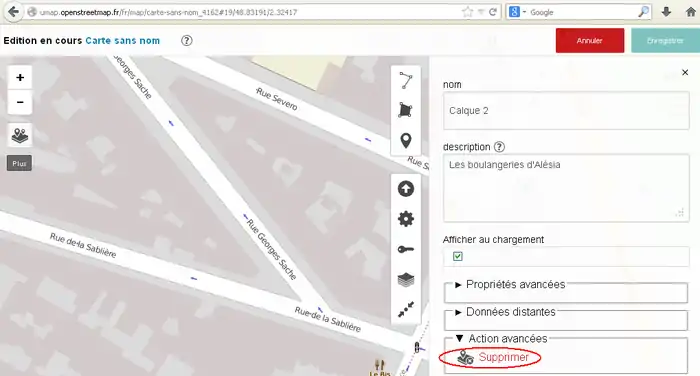Click the site identity globe icon in address bar

pyautogui.click(x=32, y=12)
